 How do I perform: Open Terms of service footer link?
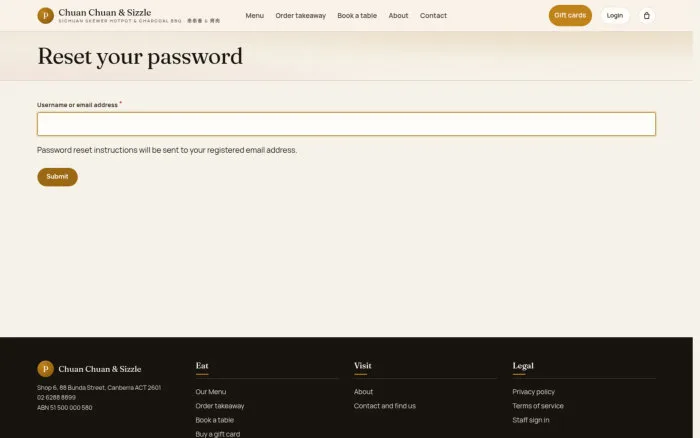coord(538,406)
